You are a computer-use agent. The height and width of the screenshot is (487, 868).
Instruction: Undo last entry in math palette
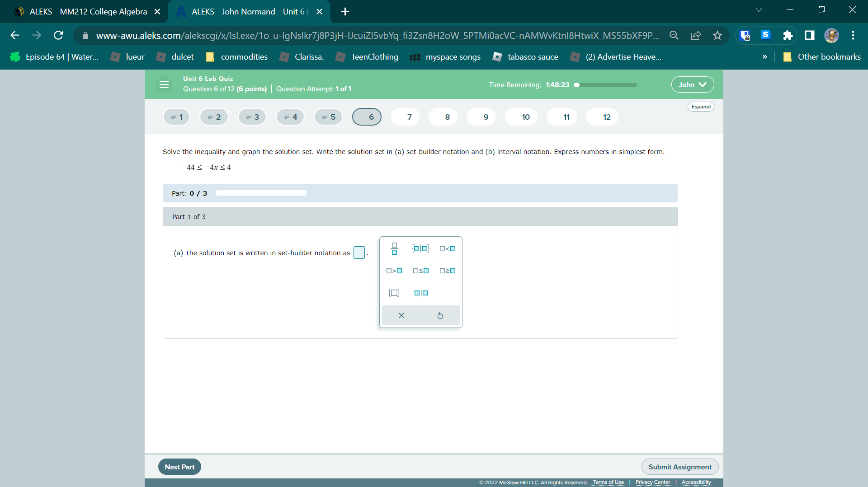click(440, 315)
